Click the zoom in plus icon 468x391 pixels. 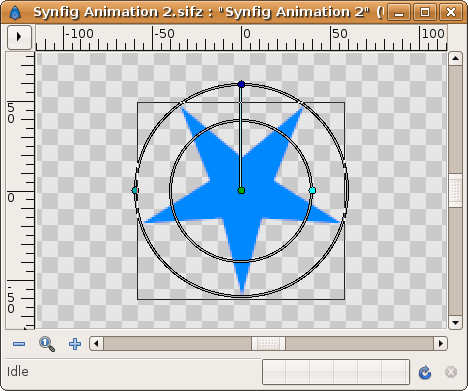pos(75,344)
